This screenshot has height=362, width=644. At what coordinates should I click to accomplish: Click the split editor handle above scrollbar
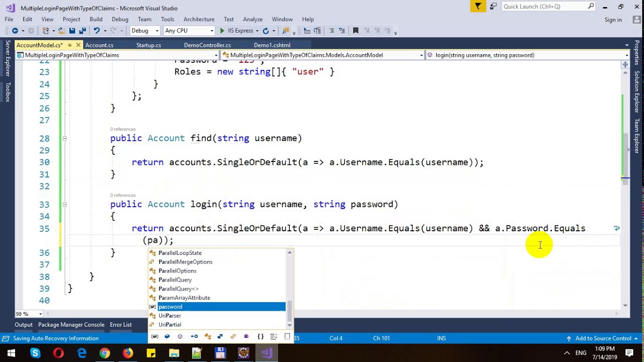625,64
